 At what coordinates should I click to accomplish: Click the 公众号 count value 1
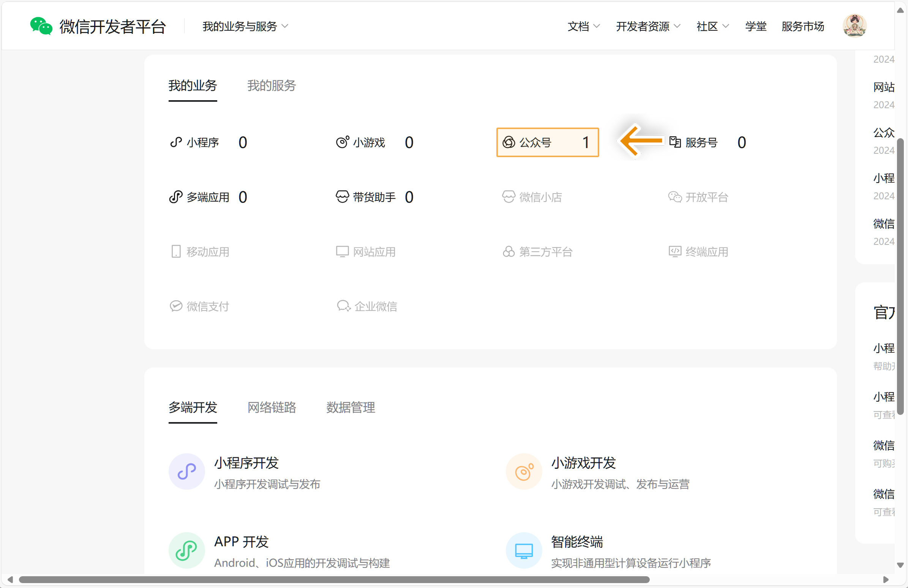point(586,142)
